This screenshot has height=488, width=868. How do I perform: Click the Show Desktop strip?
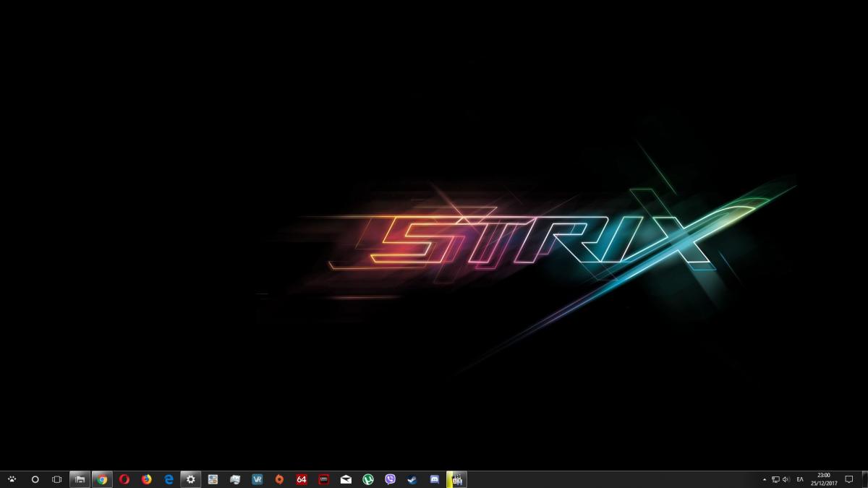tap(865, 479)
